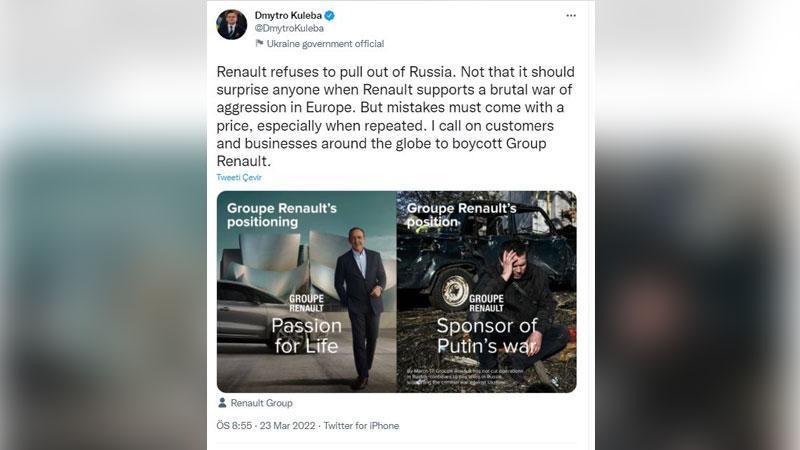The image size is (800, 450).
Task: Click the Groupe Renault logo in left image
Action: coord(306,302)
